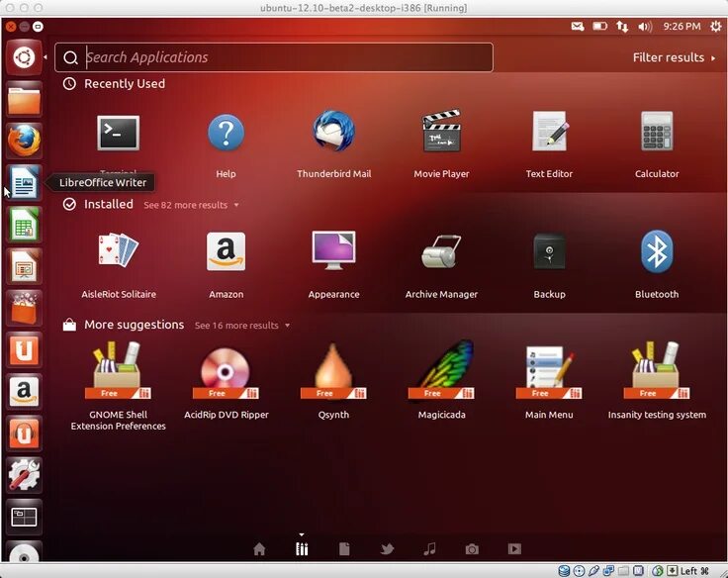Start the Movie Player app

[441, 131]
